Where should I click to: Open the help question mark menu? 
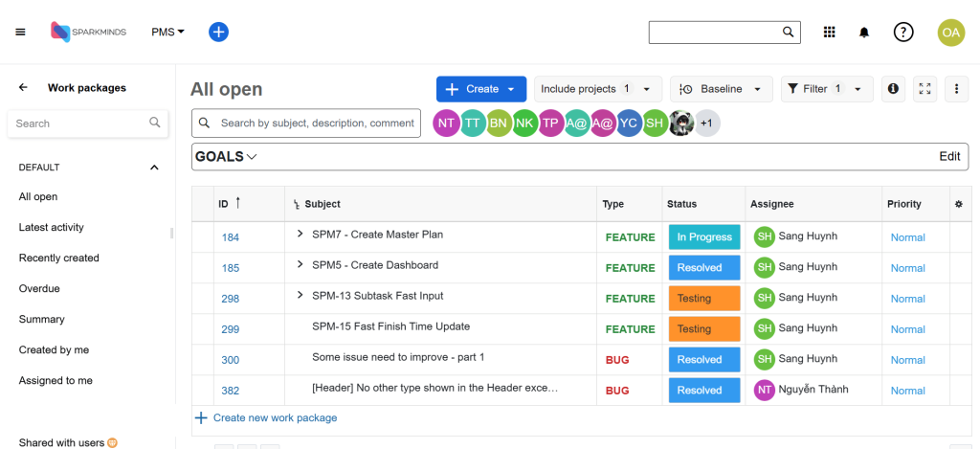pos(903,32)
